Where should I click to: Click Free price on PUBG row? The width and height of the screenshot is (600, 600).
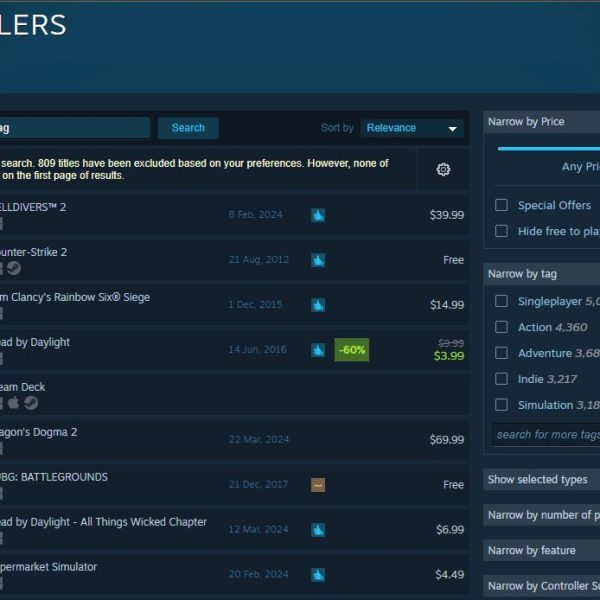click(x=453, y=485)
